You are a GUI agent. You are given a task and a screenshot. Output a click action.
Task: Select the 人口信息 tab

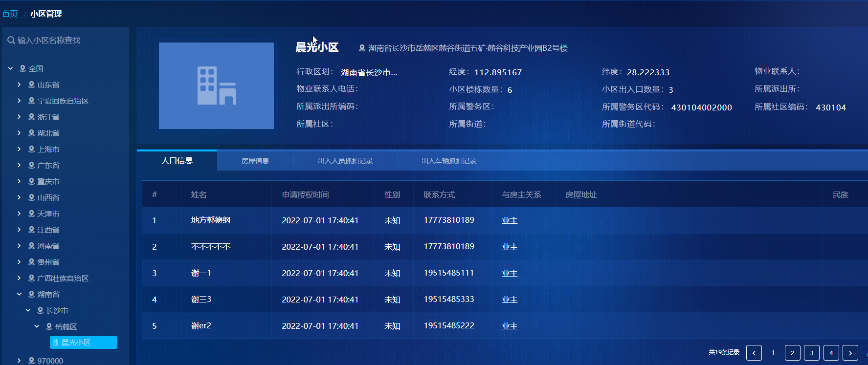click(x=177, y=161)
